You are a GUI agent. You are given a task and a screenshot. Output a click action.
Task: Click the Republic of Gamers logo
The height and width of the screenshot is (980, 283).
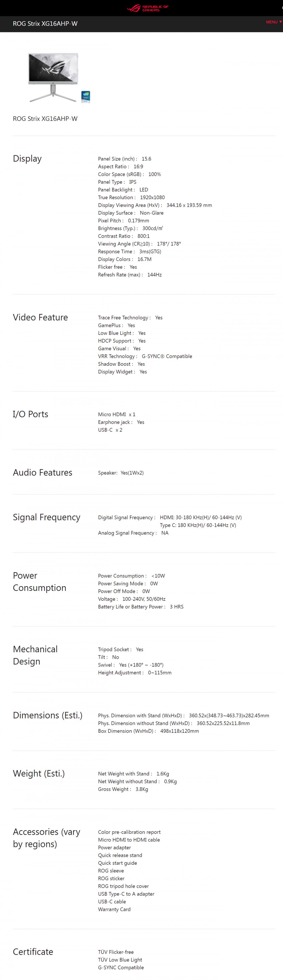147,8
